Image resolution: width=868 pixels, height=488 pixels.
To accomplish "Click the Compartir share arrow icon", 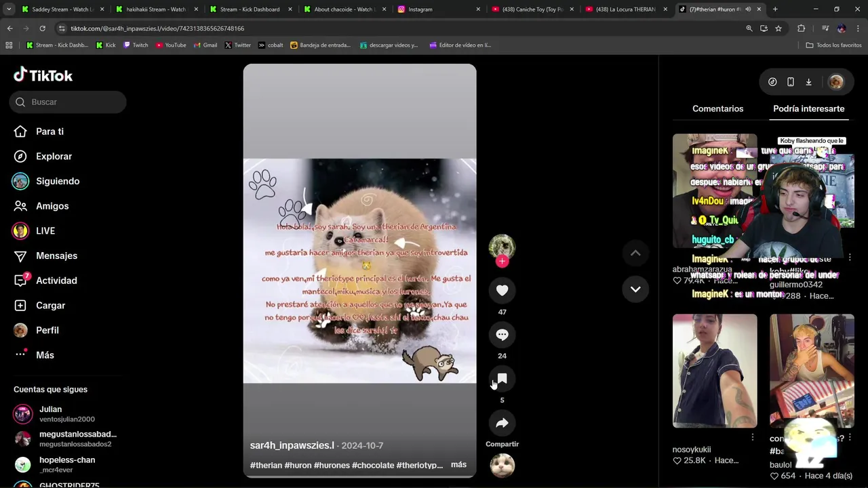I will pyautogui.click(x=502, y=423).
